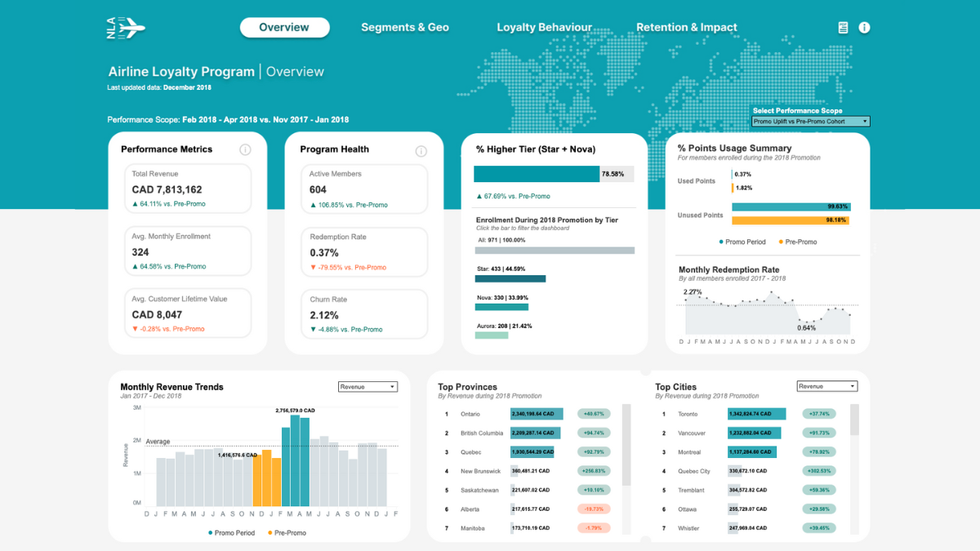The image size is (980, 551).
Task: Open the Revenue dropdown on the Top Cities panel
Action: pyautogui.click(x=827, y=386)
